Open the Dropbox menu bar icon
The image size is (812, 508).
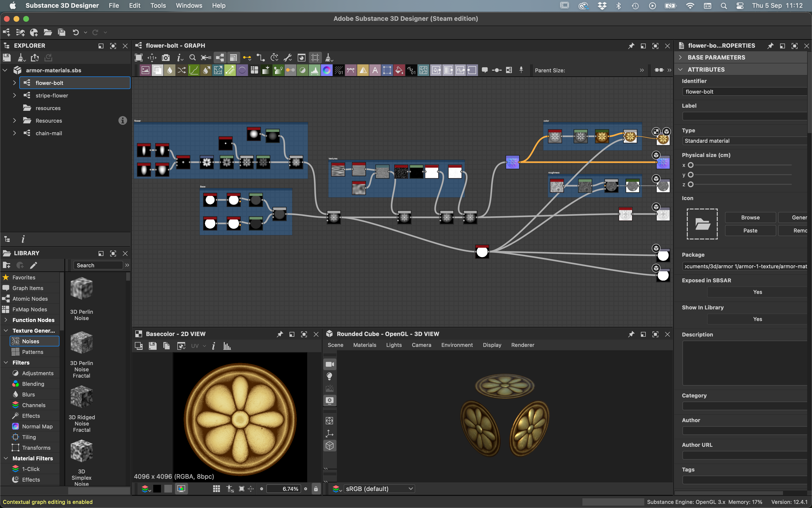point(602,6)
